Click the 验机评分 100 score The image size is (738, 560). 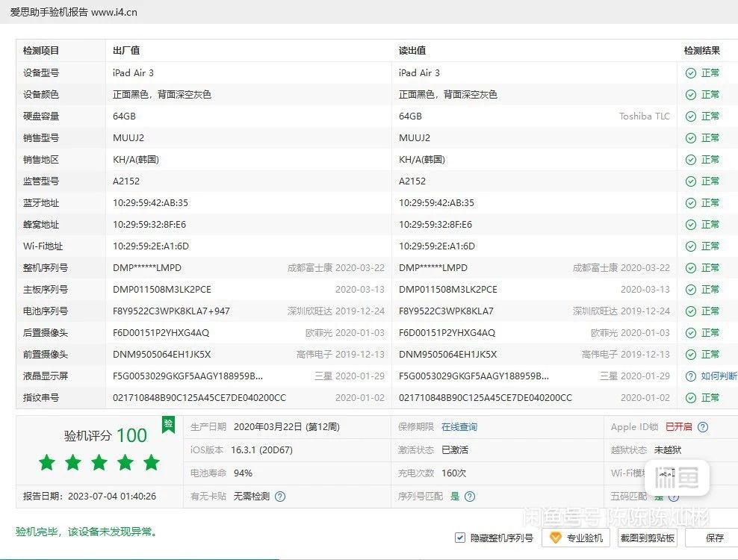coord(105,435)
